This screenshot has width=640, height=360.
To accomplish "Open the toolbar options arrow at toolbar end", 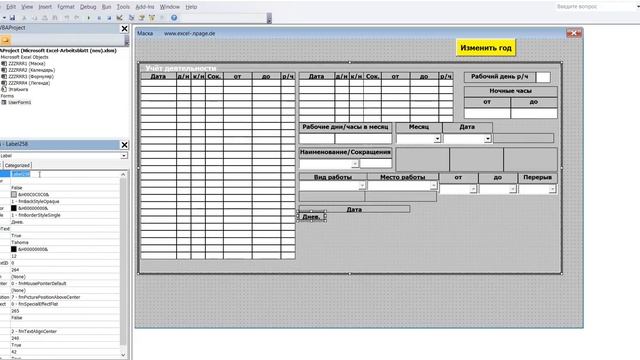I will point(269,18).
